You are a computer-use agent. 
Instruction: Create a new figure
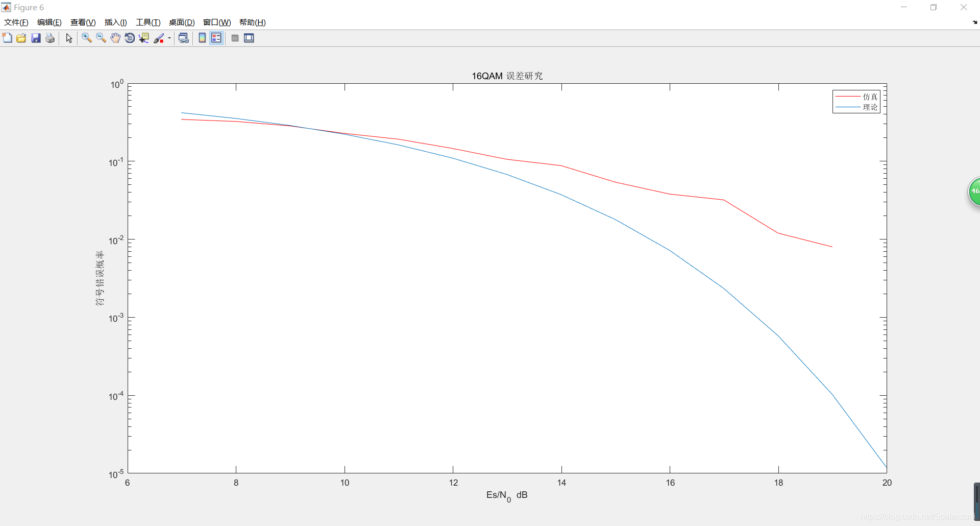(7, 38)
